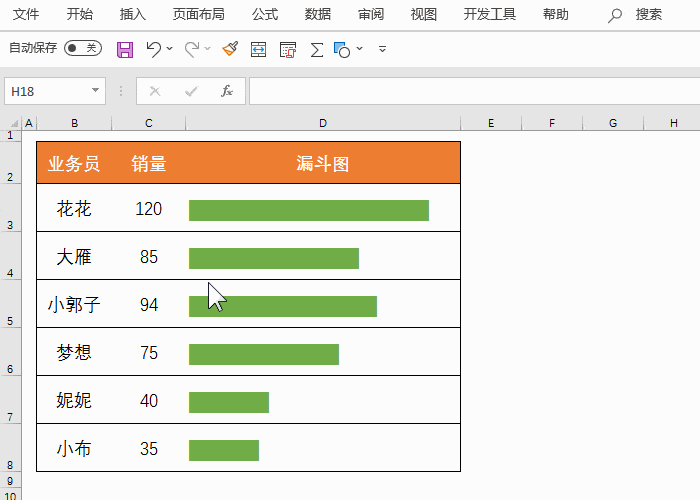Image resolution: width=700 pixels, height=500 pixels.
Task: Open the Redo history dropdown arrow
Action: pos(208,48)
